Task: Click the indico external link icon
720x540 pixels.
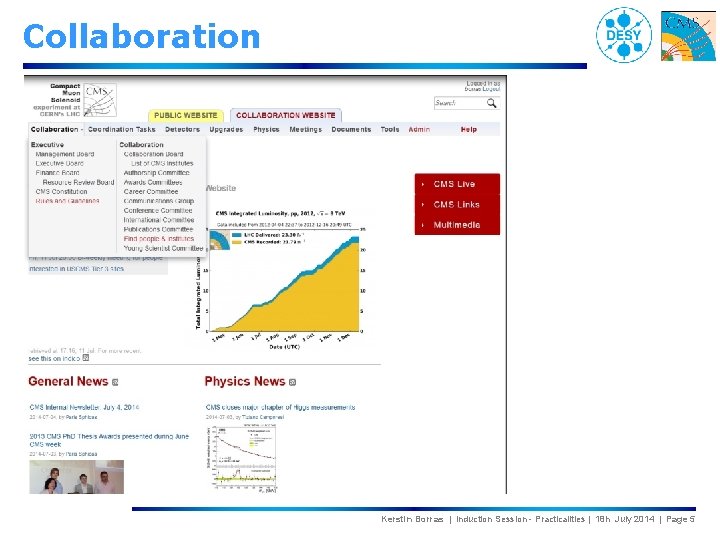Action: click(85, 358)
